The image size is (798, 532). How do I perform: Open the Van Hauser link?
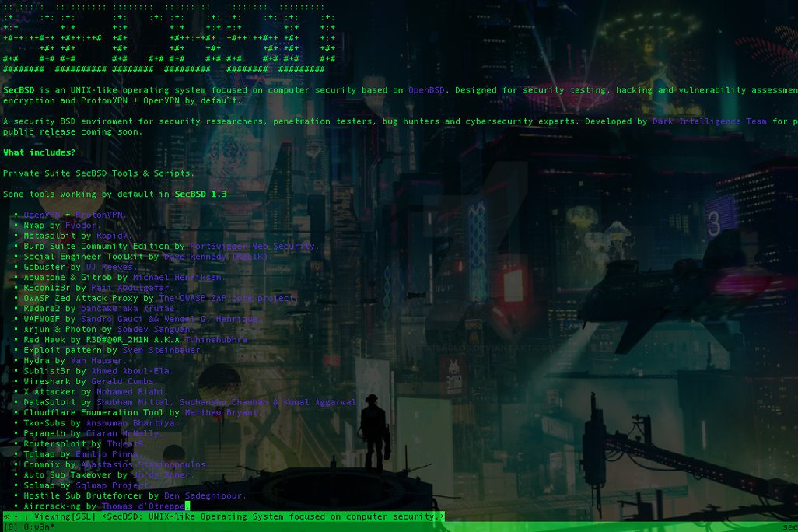(x=96, y=360)
